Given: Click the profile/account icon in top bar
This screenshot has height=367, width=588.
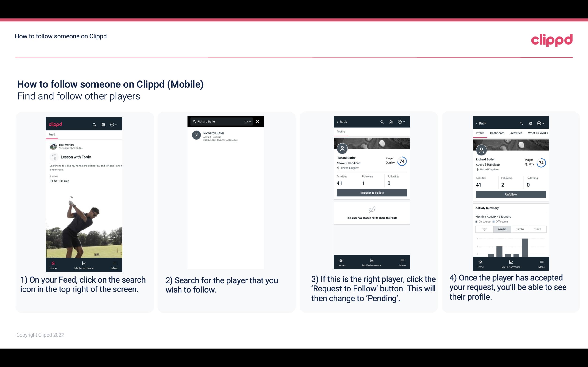Looking at the screenshot, I should tap(103, 124).
